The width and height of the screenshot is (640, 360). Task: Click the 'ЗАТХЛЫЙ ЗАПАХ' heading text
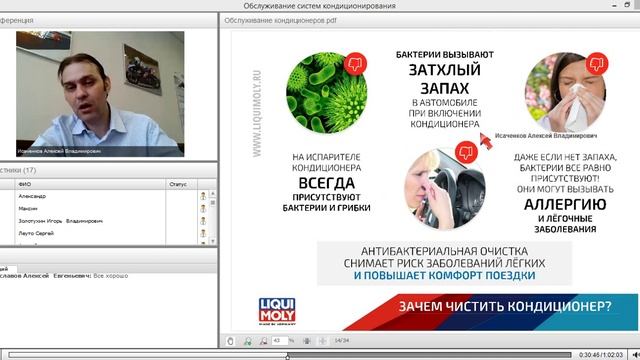click(444, 79)
